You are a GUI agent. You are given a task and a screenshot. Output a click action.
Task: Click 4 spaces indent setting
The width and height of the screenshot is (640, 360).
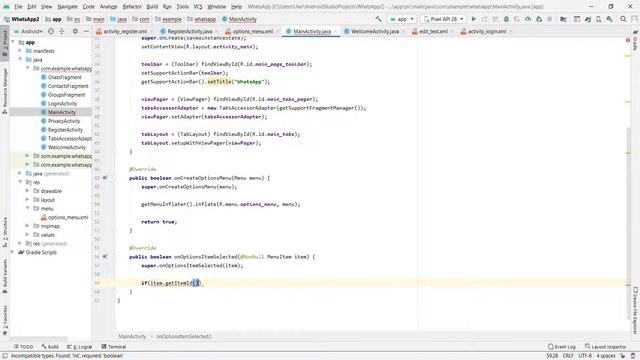point(606,356)
